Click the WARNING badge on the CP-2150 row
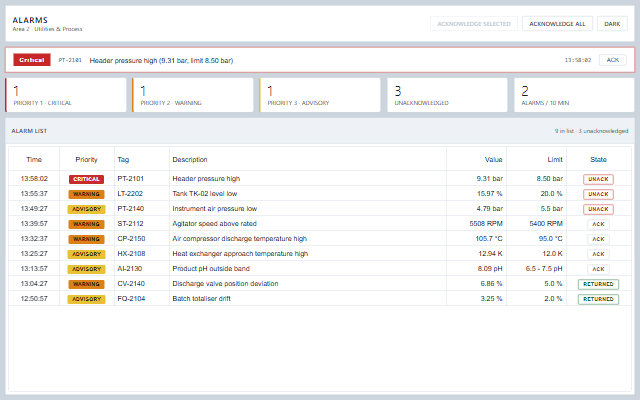The height and width of the screenshot is (400, 640). pyautogui.click(x=87, y=239)
